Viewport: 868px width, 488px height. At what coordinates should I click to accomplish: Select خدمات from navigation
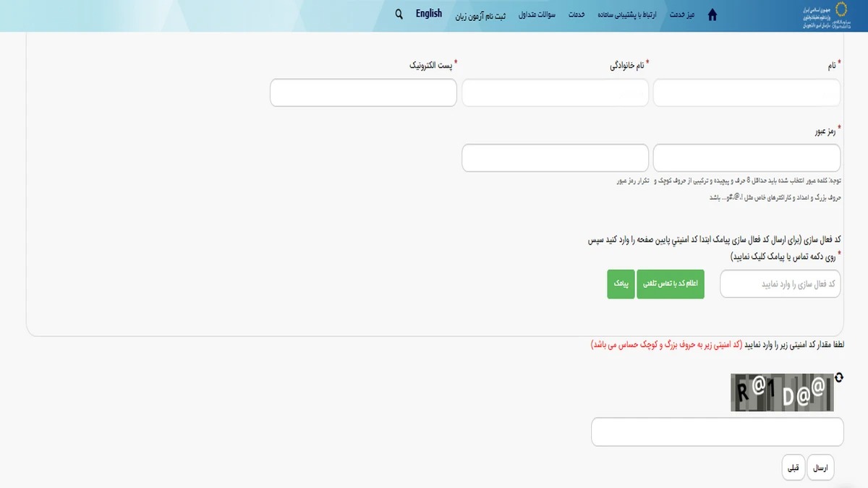[575, 14]
